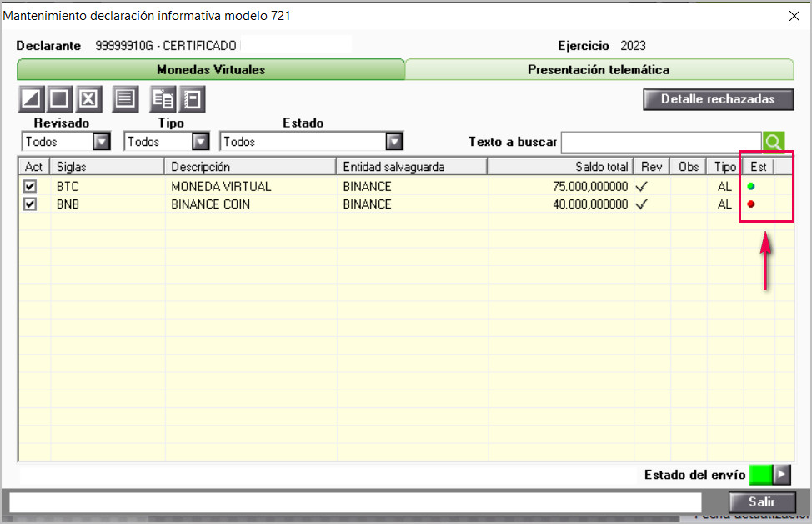812x524 pixels.
Task: Uncheck the Act checkbox for BTC
Action: (x=30, y=187)
